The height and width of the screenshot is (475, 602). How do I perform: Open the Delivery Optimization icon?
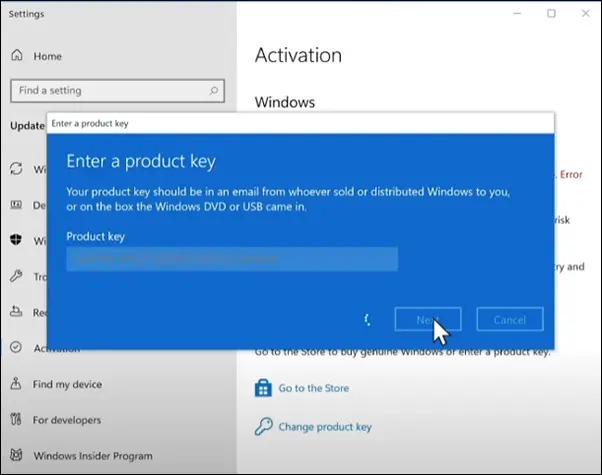[x=16, y=205]
